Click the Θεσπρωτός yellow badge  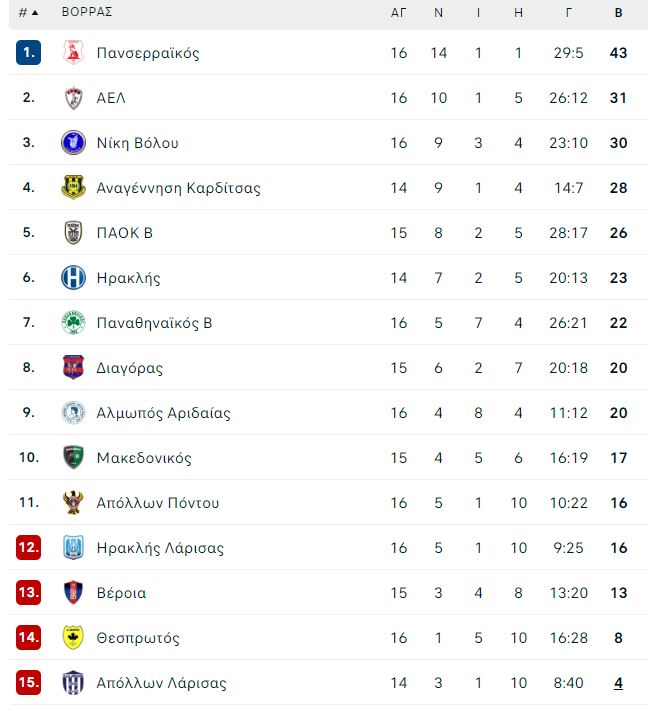(73, 637)
